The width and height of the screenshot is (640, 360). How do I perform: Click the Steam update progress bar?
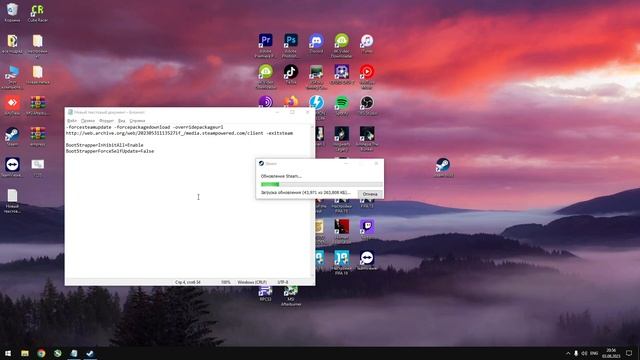pyautogui.click(x=321, y=184)
